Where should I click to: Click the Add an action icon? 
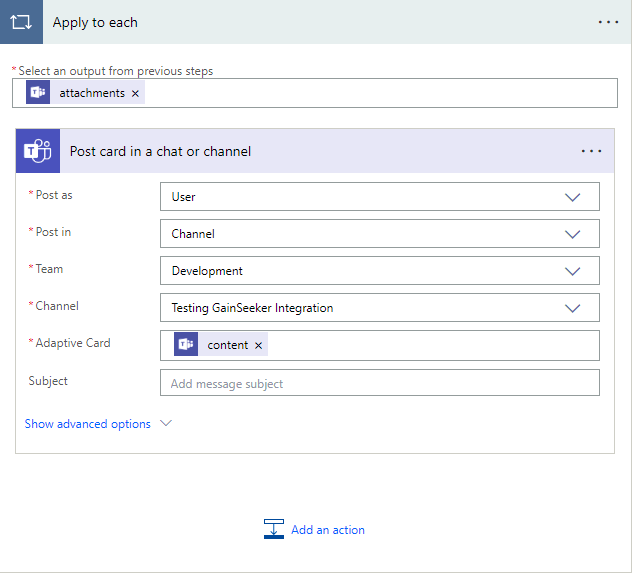coord(274,530)
